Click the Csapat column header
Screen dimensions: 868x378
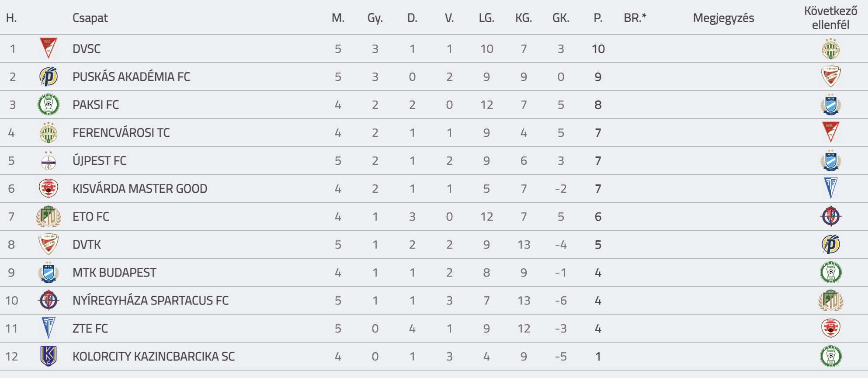click(x=90, y=18)
